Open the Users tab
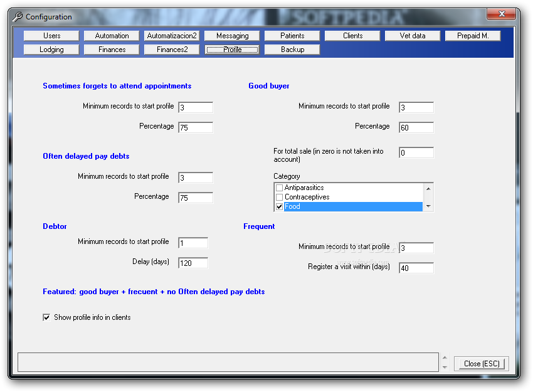The height and width of the screenshot is (392, 533). click(x=51, y=36)
